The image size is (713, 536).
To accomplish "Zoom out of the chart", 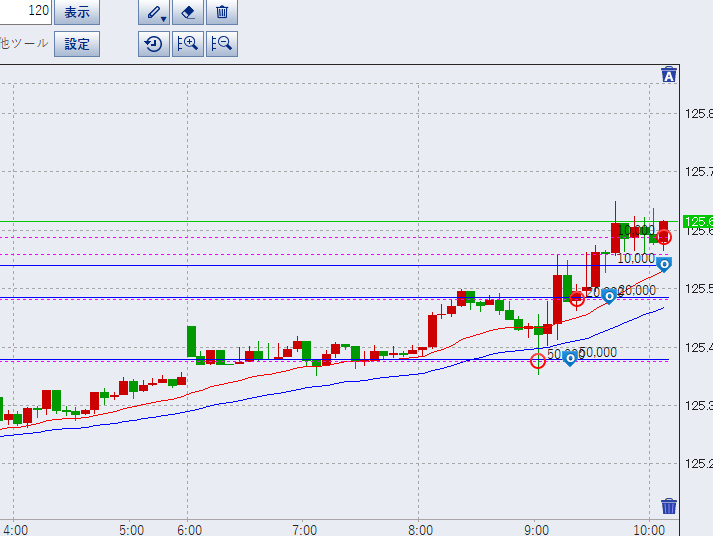I will pos(222,44).
